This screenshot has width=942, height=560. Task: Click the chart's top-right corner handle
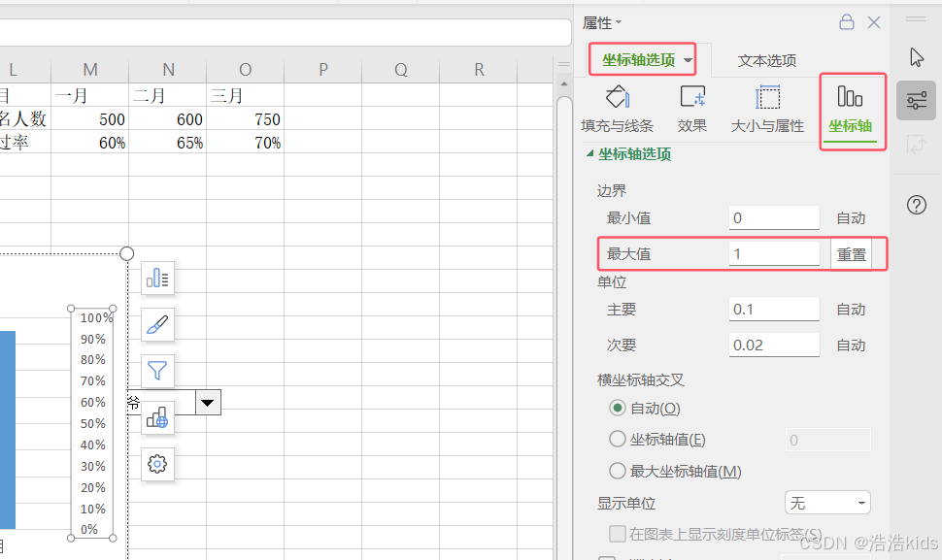tap(127, 253)
